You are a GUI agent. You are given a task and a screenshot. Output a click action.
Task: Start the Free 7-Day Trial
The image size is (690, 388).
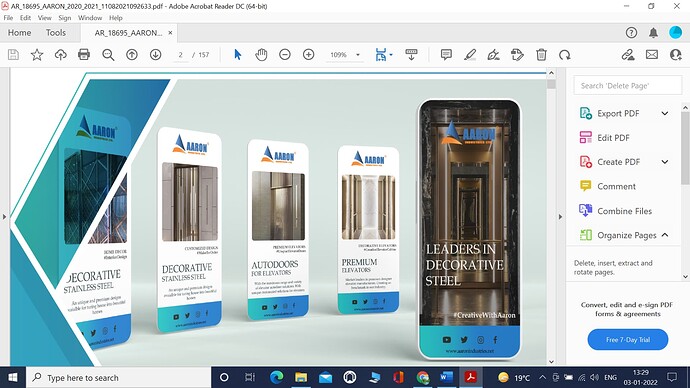628,340
